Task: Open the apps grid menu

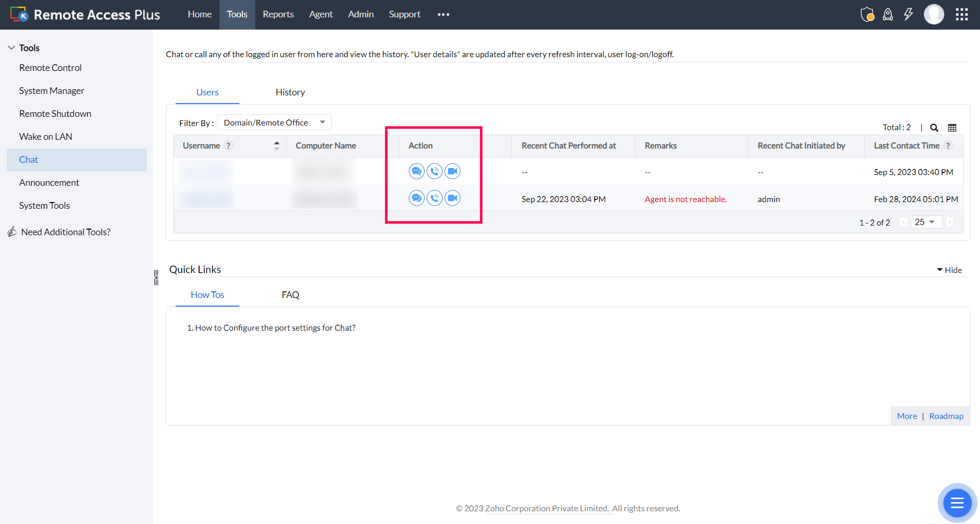Action: pyautogui.click(x=962, y=14)
